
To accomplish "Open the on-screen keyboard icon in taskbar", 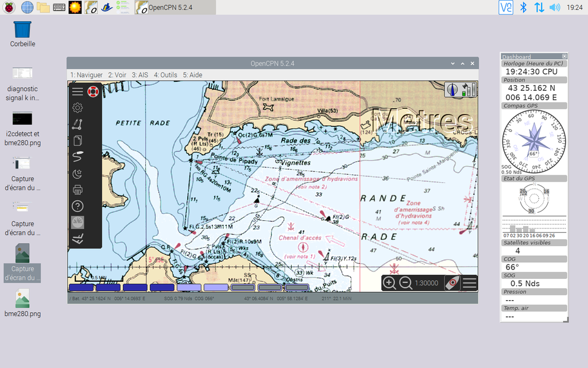I will tap(59, 7).
